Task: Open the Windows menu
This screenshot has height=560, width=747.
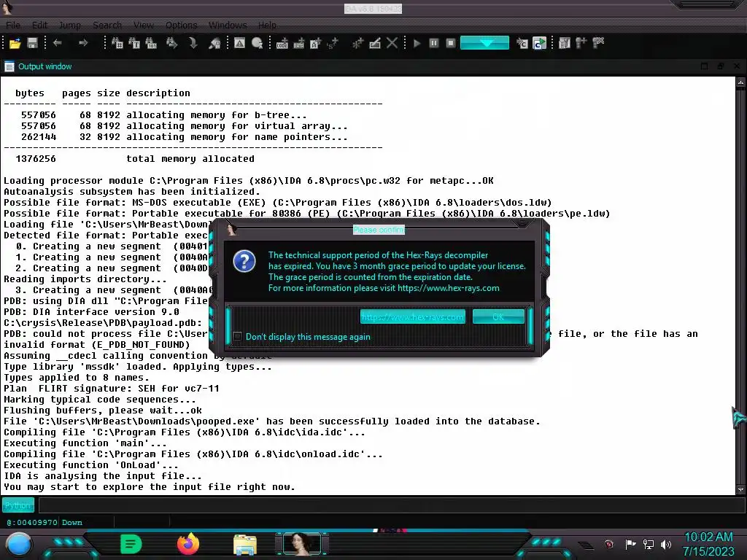Action: pos(228,26)
